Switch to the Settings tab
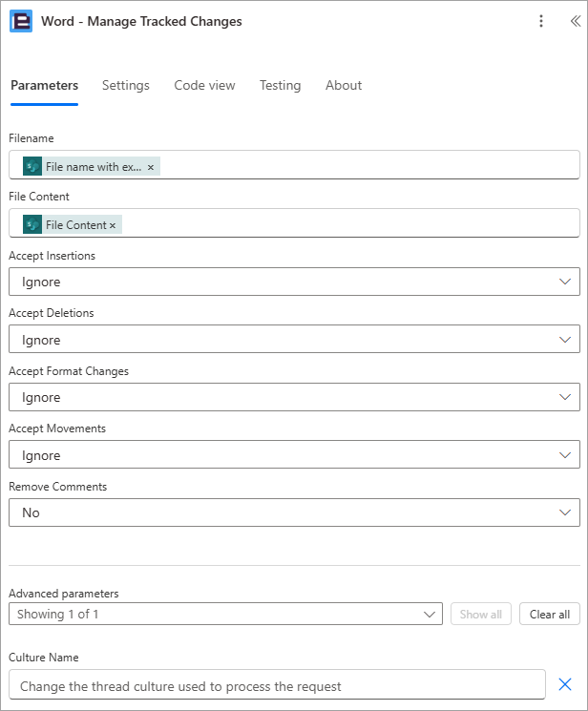The width and height of the screenshot is (588, 711). click(x=126, y=85)
